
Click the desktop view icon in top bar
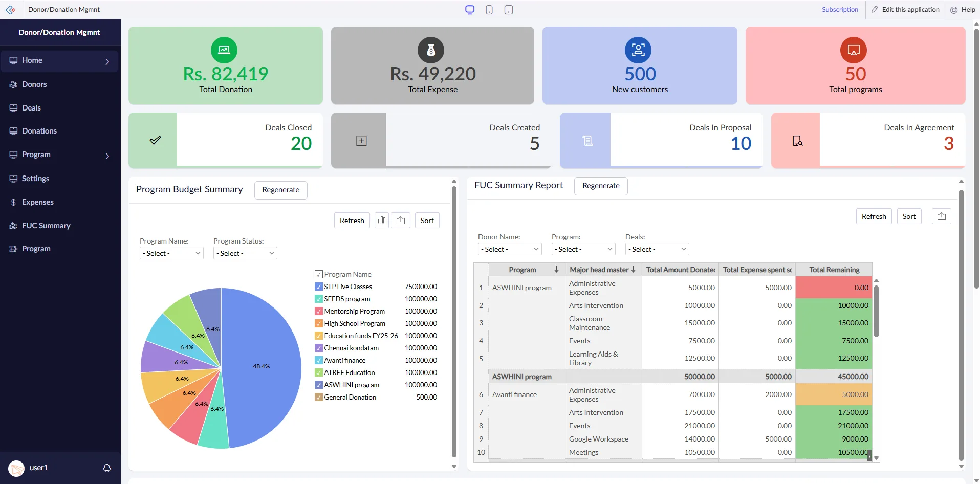(x=470, y=10)
